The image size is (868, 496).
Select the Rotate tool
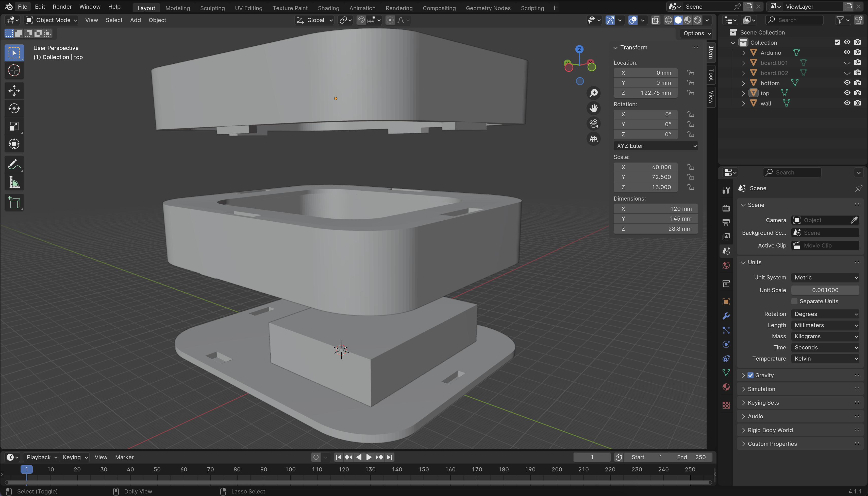(14, 108)
